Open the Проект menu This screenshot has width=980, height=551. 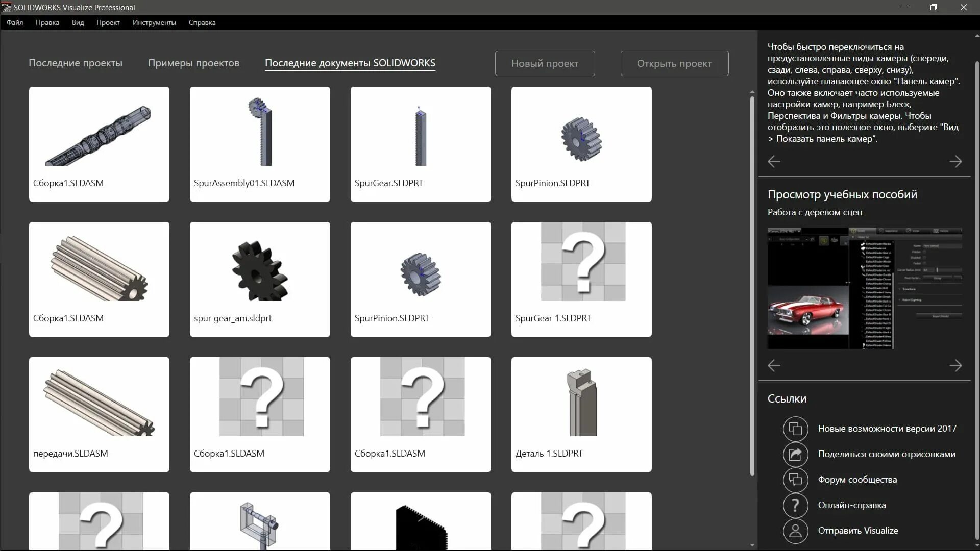[x=108, y=22]
